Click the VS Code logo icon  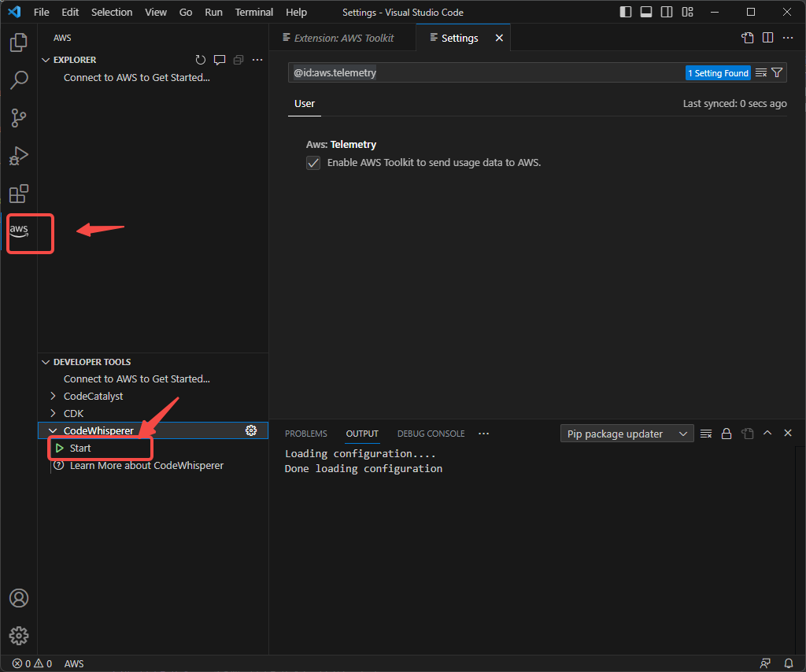(x=14, y=12)
